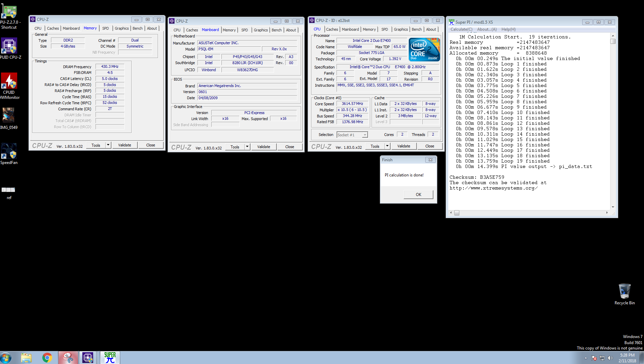Select Graphics tab in Mainboard window

[261, 30]
